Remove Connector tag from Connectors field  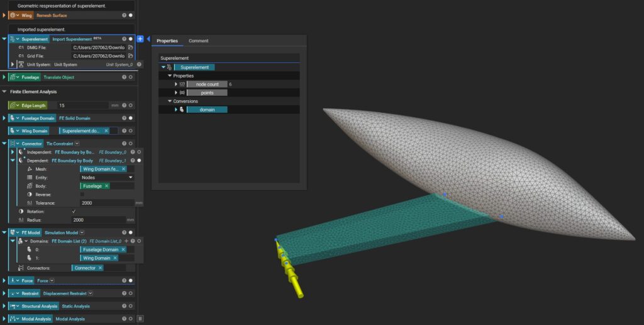[x=101, y=268]
